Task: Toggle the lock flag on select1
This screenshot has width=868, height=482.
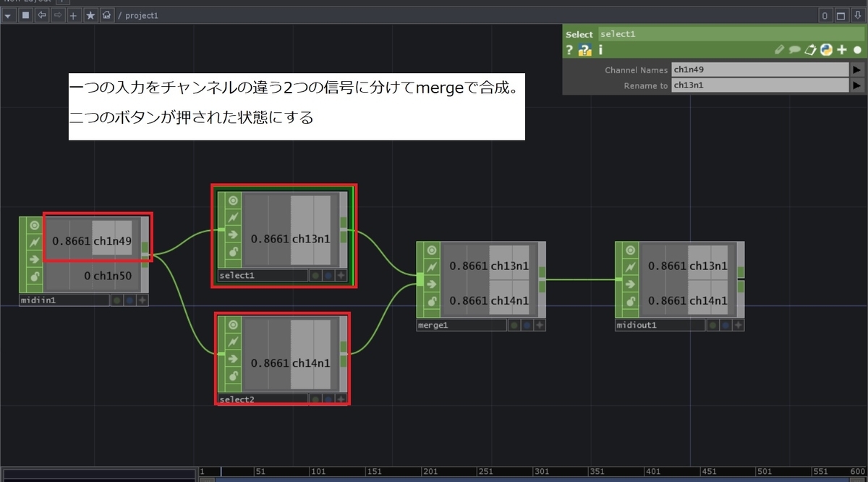Action: click(x=233, y=251)
